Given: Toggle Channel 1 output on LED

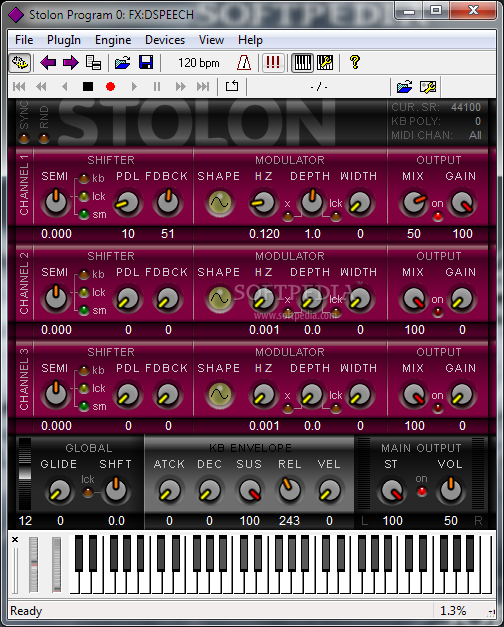Looking at the screenshot, I should pos(438,216).
